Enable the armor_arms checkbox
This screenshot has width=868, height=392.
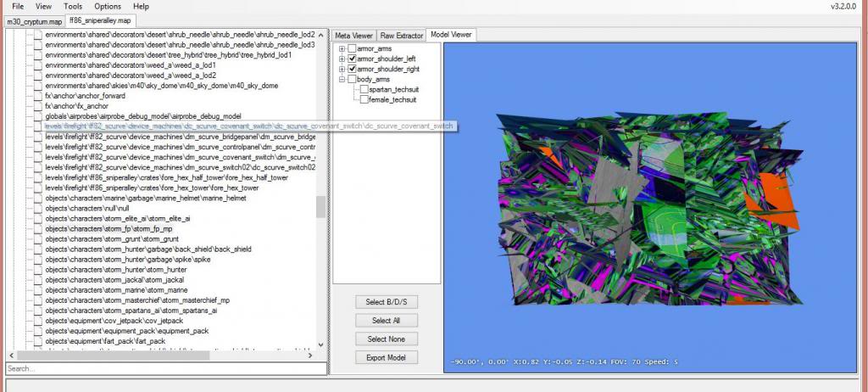point(352,48)
